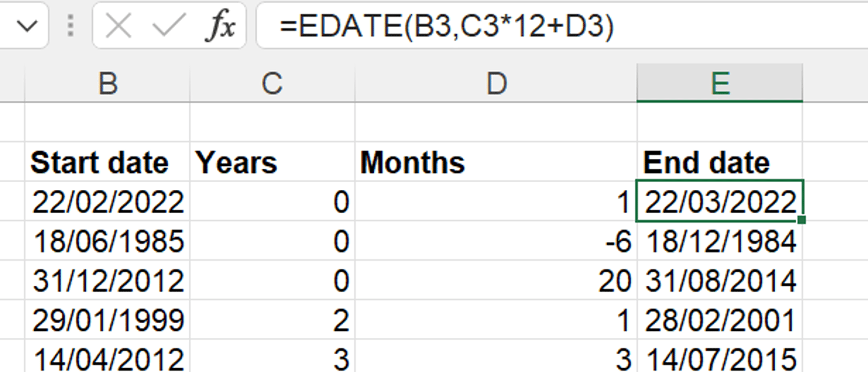
Task: Click the Insert Function fx icon
Action: click(x=221, y=25)
